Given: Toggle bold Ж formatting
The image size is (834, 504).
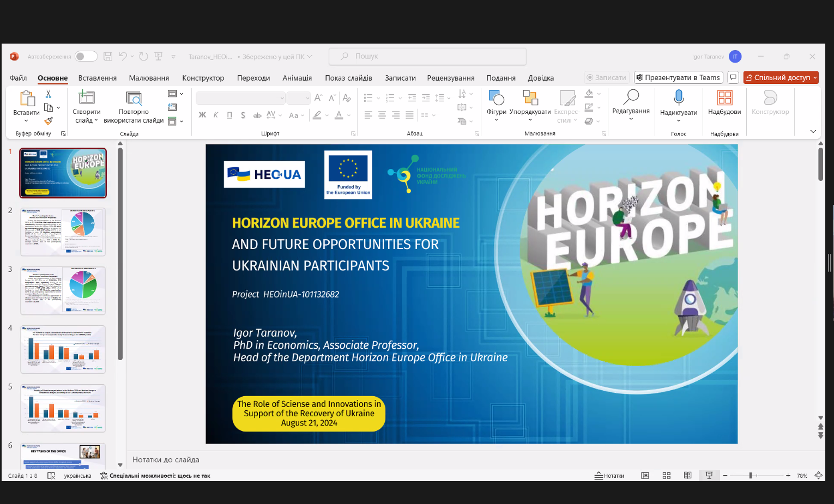Looking at the screenshot, I should [202, 115].
